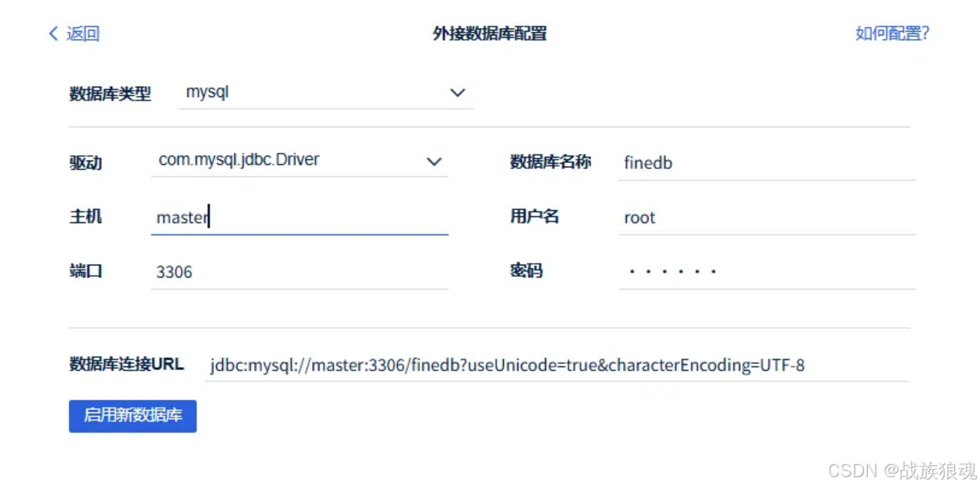Click the 外接数据库配置 page title
Screen dimensions: 980x487
pos(490,34)
